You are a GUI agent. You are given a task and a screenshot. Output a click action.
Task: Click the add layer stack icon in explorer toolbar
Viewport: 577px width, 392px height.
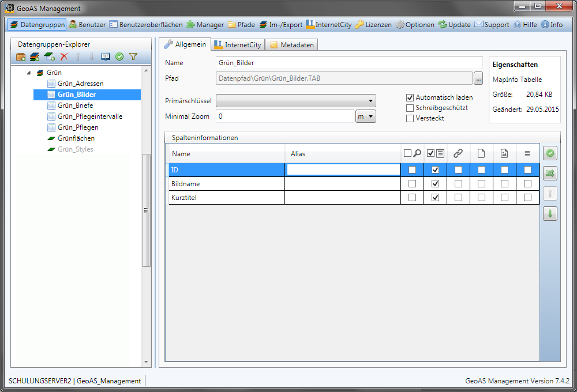coord(35,56)
